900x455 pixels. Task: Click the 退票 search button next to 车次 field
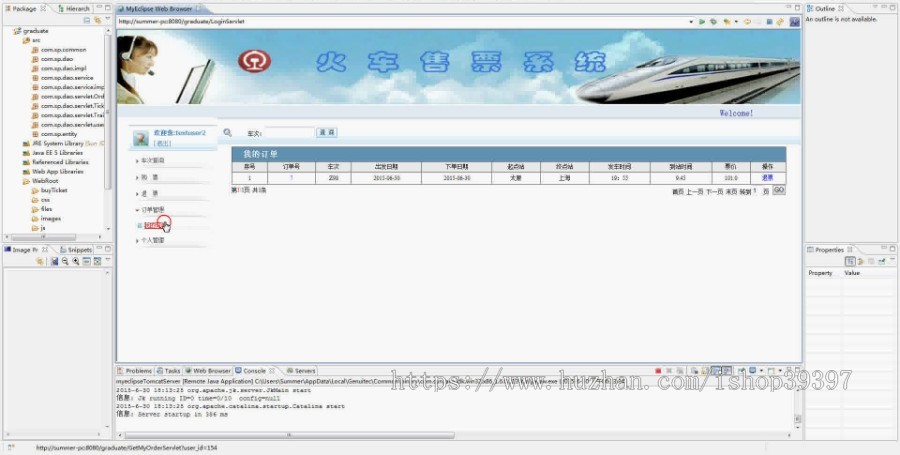[x=327, y=133]
